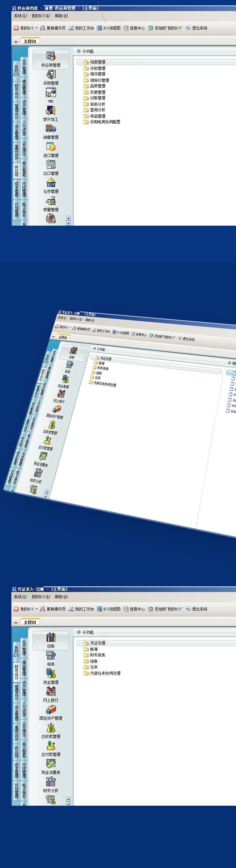Open the 采购电商协同配置 folder
236x868 pixels.
[x=105, y=122]
